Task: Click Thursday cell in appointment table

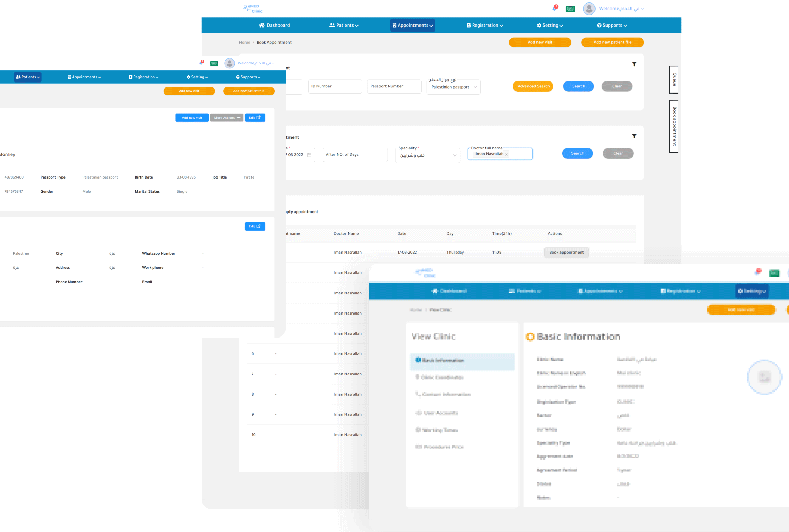Action: click(455, 253)
